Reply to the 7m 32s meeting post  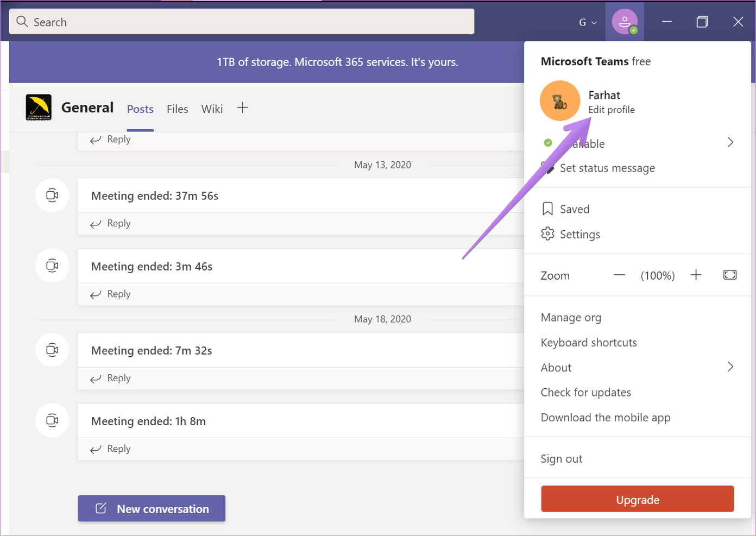(x=111, y=378)
